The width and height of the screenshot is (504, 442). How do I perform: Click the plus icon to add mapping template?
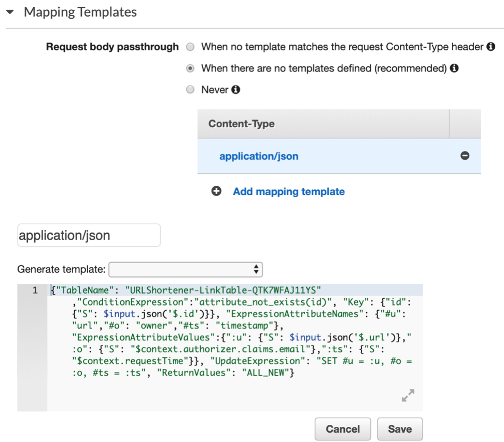click(216, 191)
